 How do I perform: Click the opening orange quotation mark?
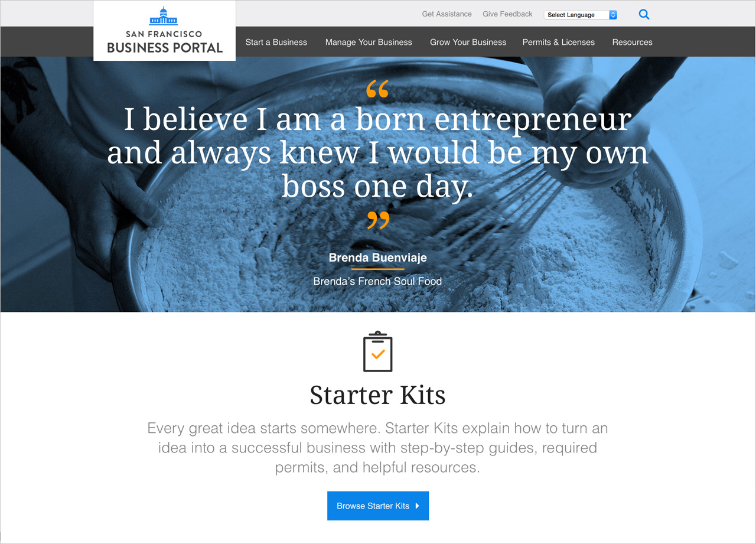(377, 89)
